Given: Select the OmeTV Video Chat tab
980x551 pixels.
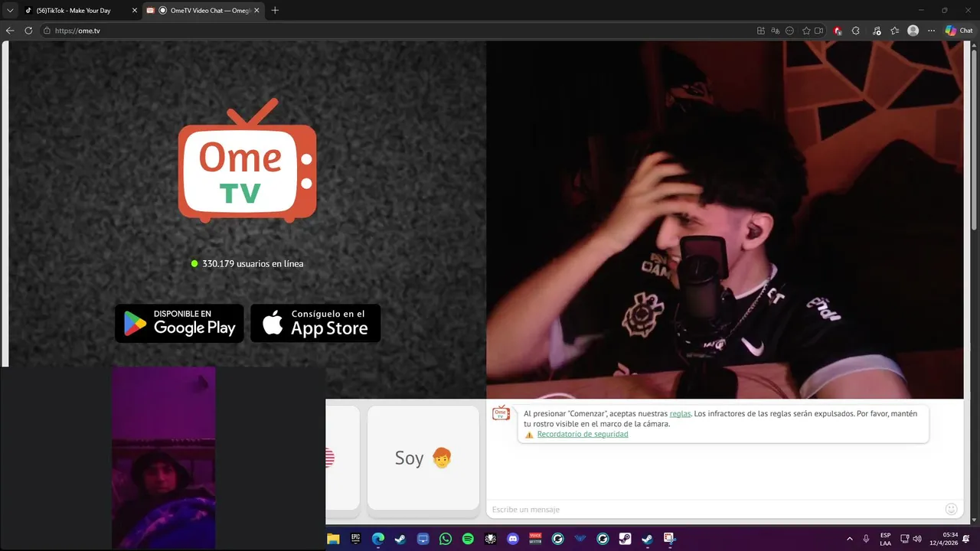Looking at the screenshot, I should coord(203,11).
